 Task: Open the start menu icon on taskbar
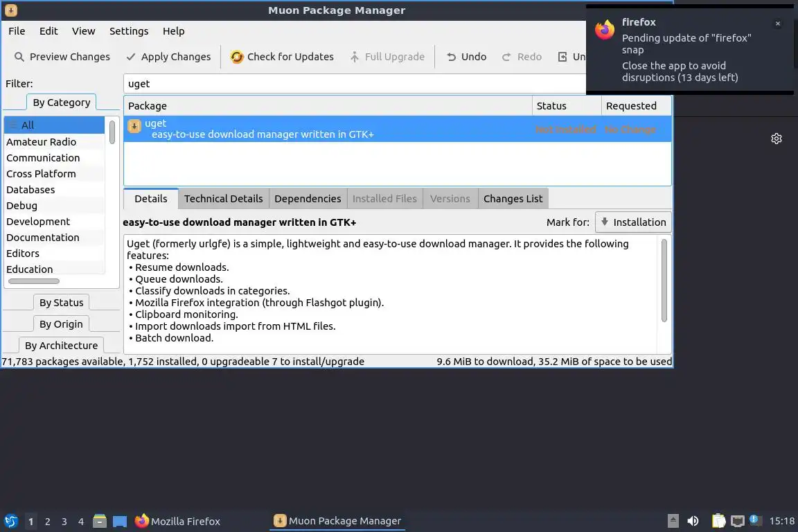(x=10, y=521)
